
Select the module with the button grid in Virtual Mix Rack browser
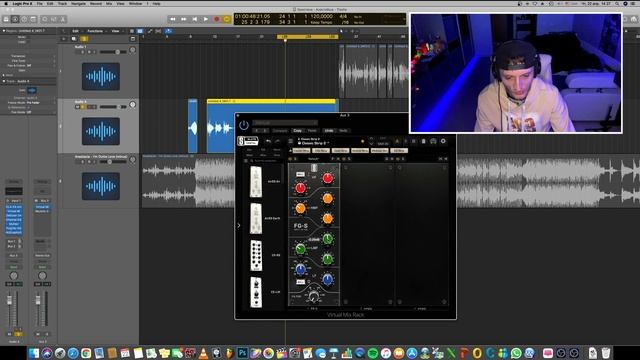click(256, 256)
